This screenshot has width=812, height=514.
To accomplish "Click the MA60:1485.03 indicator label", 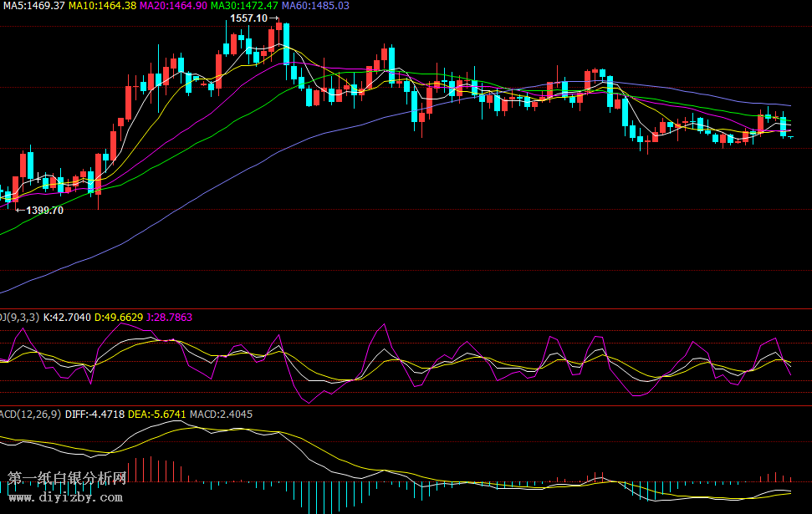I will 315,6.
